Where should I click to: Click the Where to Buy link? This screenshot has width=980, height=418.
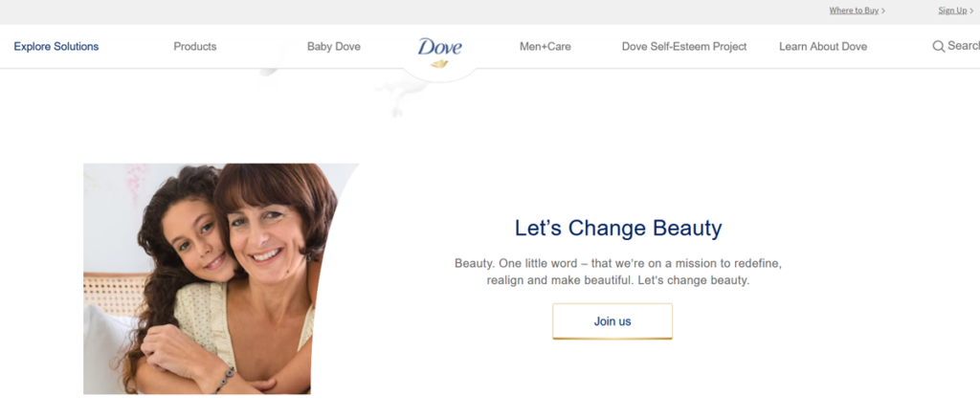tap(854, 11)
